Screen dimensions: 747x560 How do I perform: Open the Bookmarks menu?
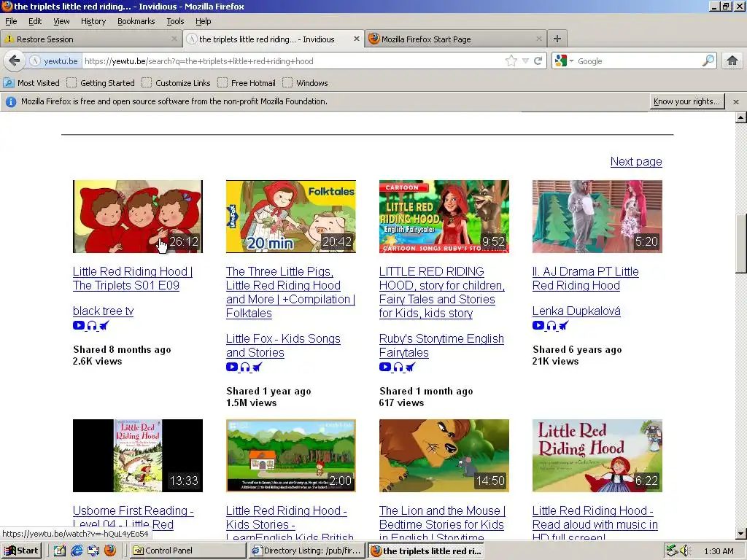(x=136, y=21)
